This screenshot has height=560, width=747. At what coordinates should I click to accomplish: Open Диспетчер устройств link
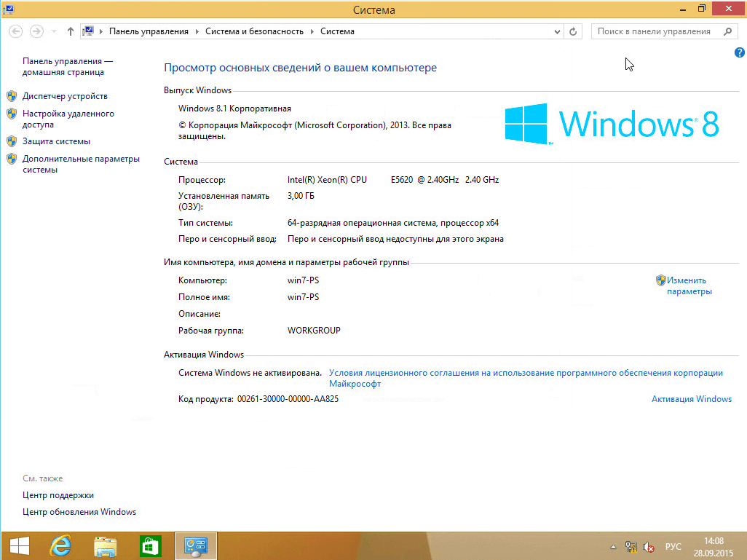click(65, 96)
